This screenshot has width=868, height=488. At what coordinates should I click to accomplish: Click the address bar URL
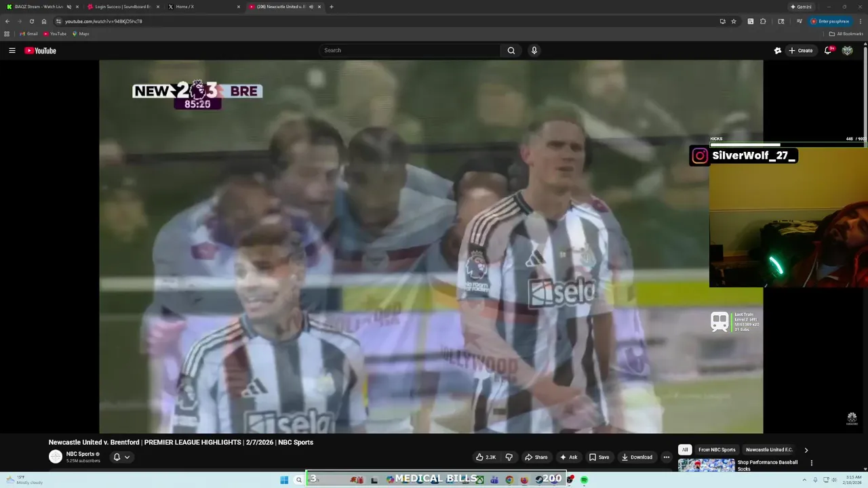pyautogui.click(x=103, y=21)
